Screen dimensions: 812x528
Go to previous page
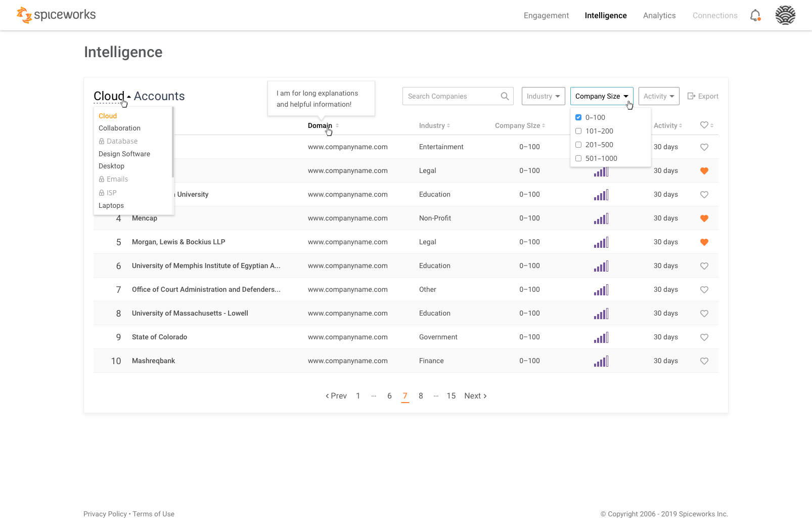click(x=336, y=396)
